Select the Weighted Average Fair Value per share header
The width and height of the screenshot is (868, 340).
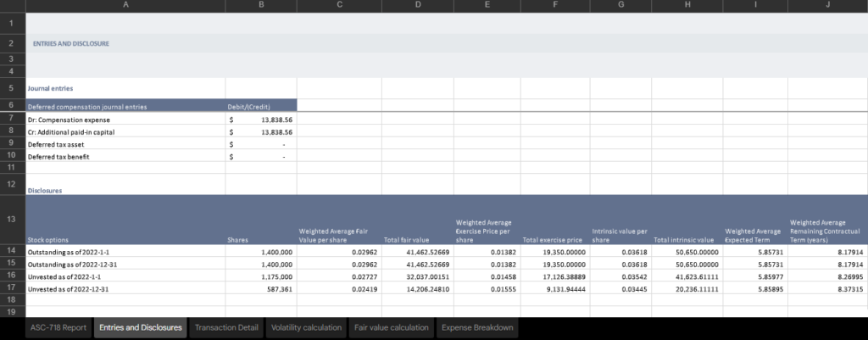pyautogui.click(x=339, y=220)
